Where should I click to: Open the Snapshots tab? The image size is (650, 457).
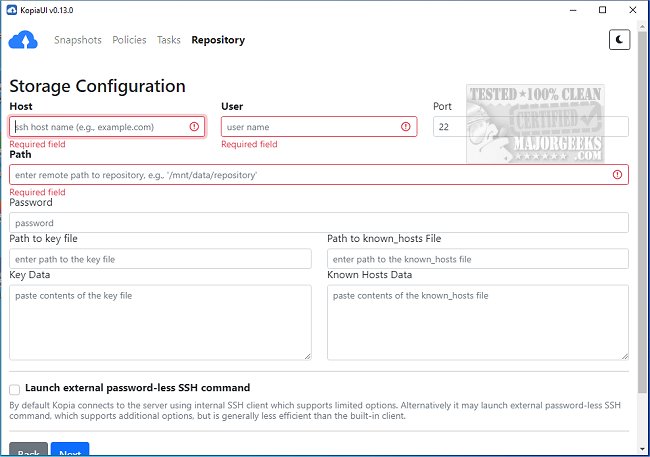(x=78, y=40)
